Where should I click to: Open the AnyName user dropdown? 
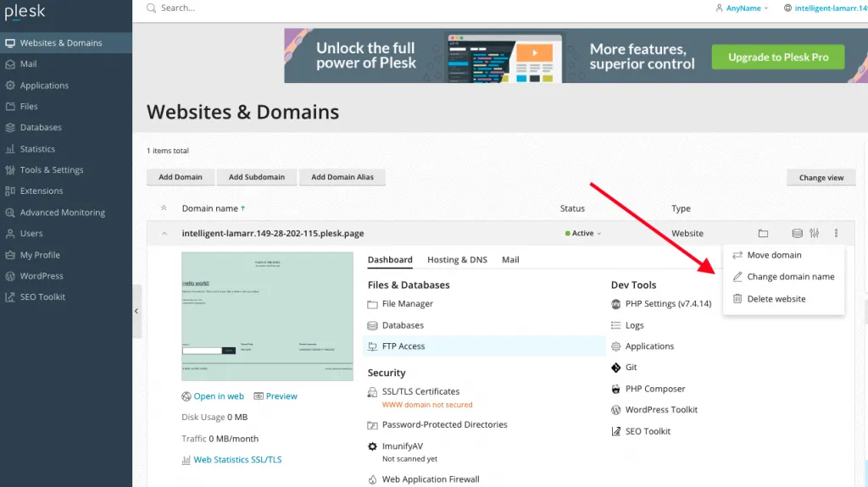tap(742, 8)
